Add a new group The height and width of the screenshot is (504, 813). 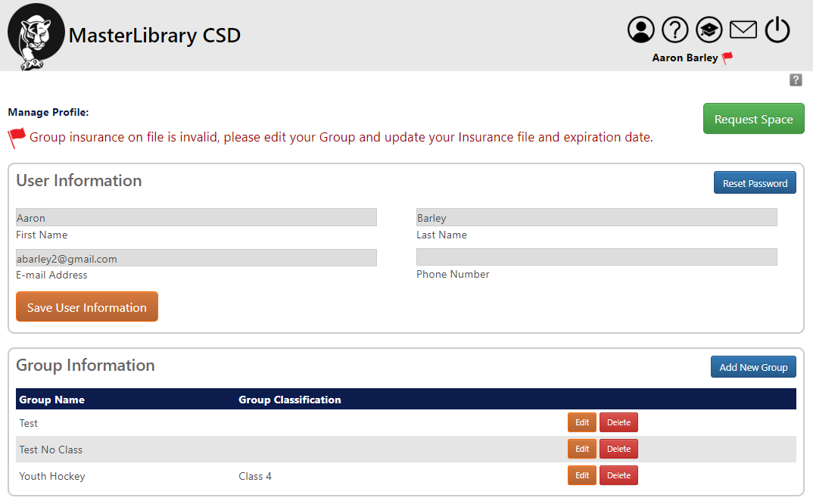[x=753, y=366]
